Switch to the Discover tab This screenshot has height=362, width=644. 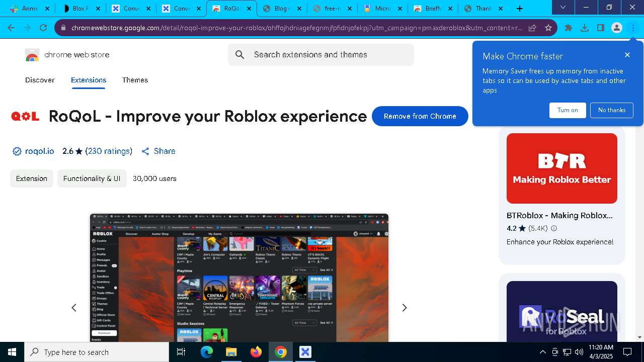click(40, 80)
